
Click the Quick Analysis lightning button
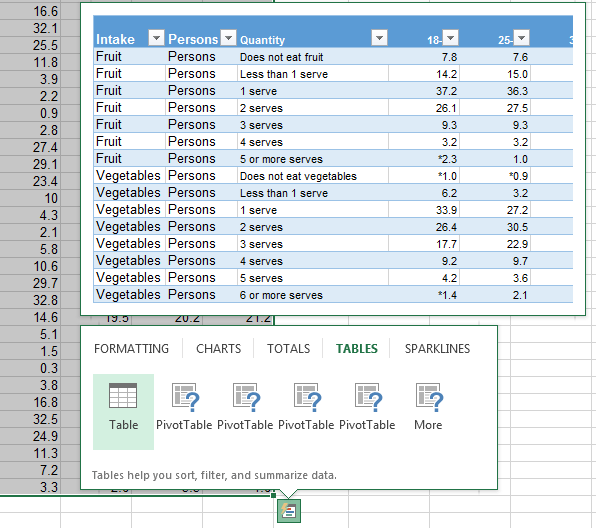(x=288, y=511)
